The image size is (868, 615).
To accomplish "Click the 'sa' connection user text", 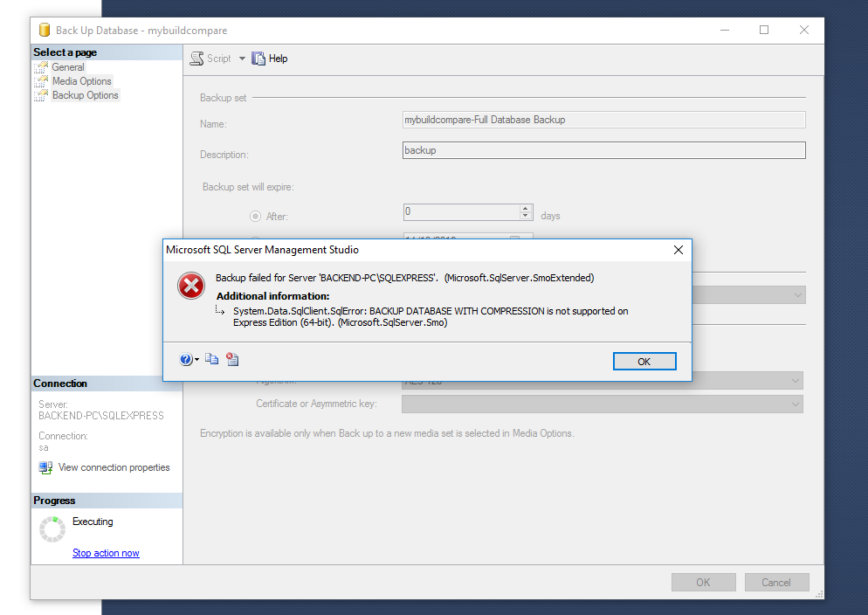I will coord(44,448).
